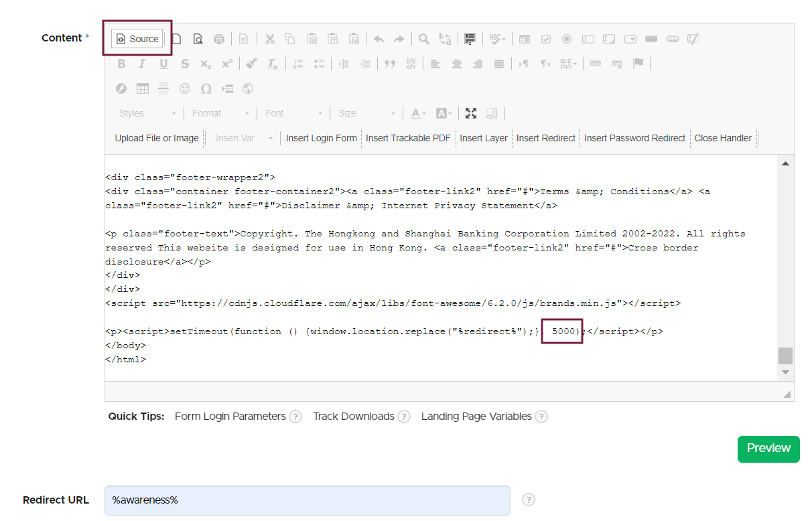
Task: Toggle Strikethrough formatting
Action: tap(185, 64)
